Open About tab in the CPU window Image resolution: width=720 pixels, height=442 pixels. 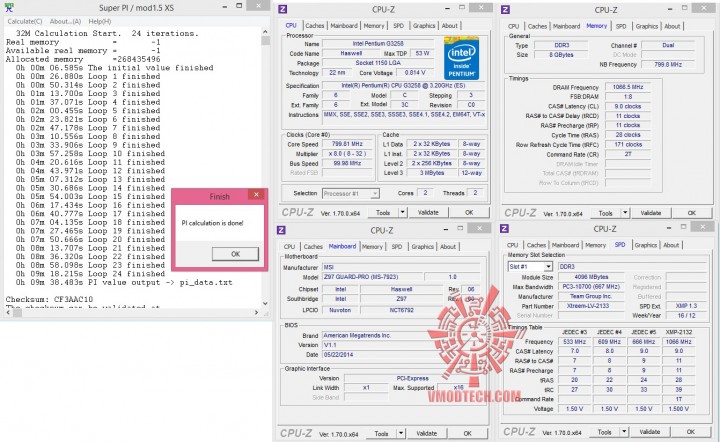click(450, 26)
